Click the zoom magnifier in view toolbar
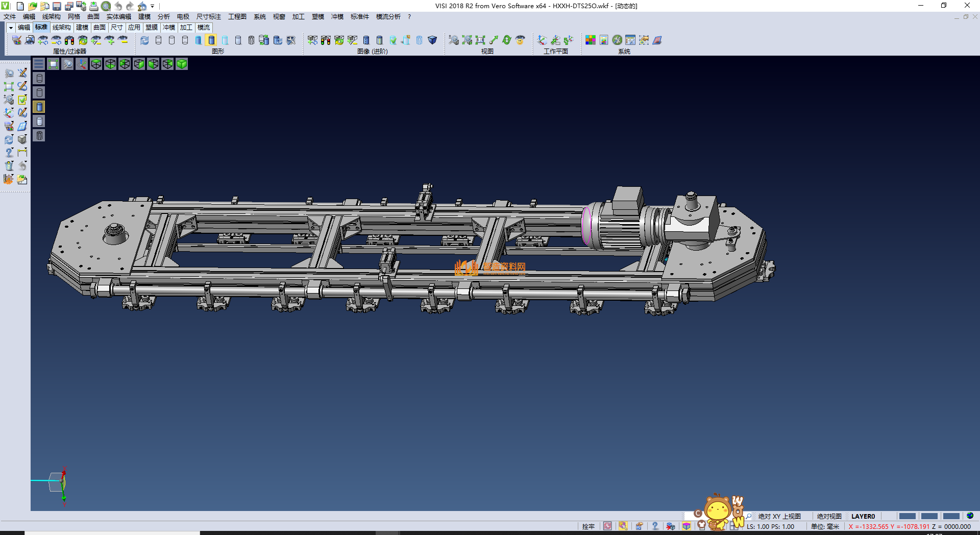The image size is (980, 535). pos(67,64)
